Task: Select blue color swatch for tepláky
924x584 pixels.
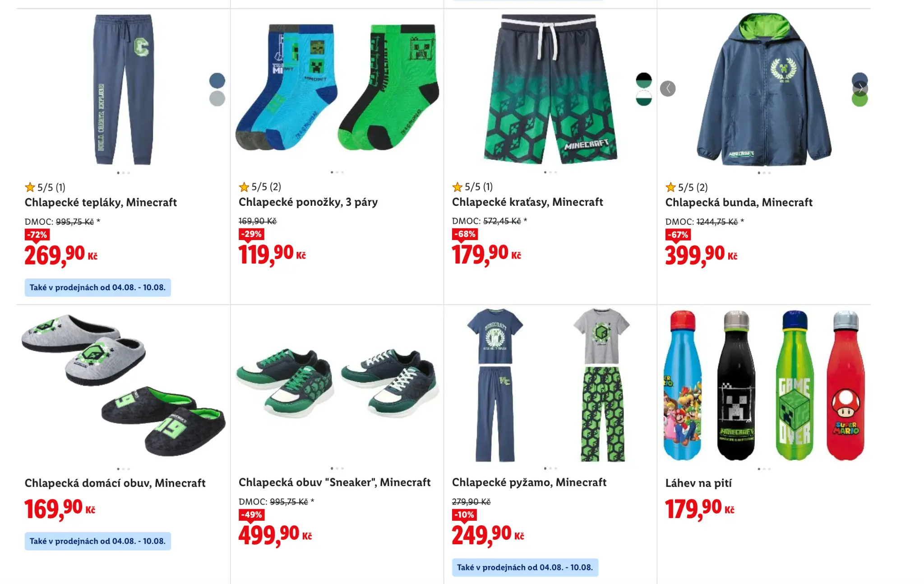Action: (x=217, y=80)
